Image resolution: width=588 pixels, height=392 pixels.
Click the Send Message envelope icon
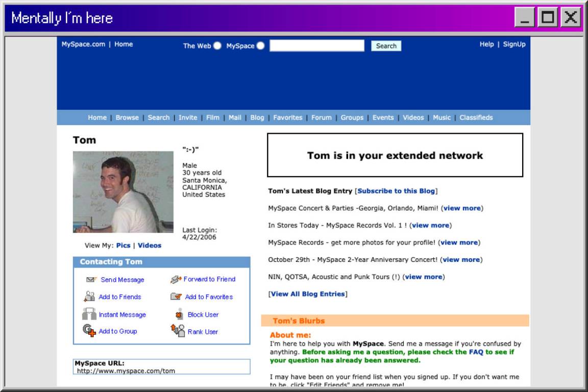tap(91, 280)
